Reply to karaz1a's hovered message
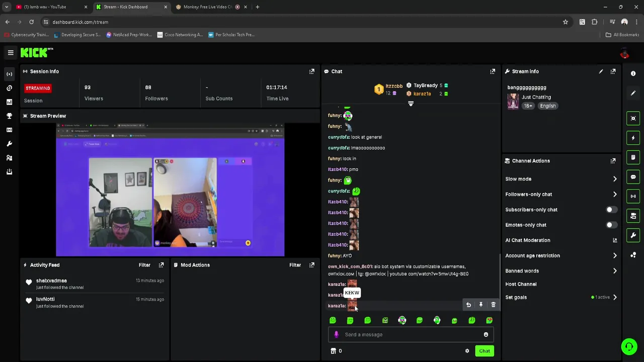This screenshot has height=362, width=644. [x=468, y=305]
